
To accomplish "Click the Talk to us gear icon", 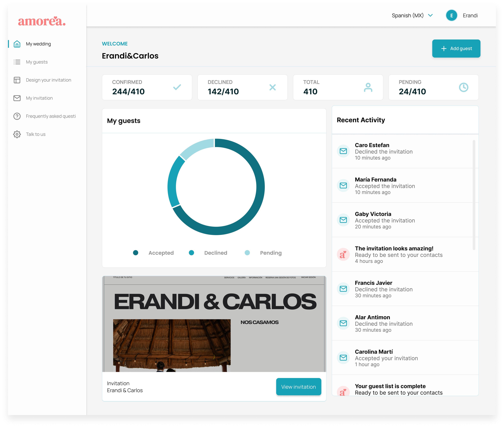I will 17,134.
